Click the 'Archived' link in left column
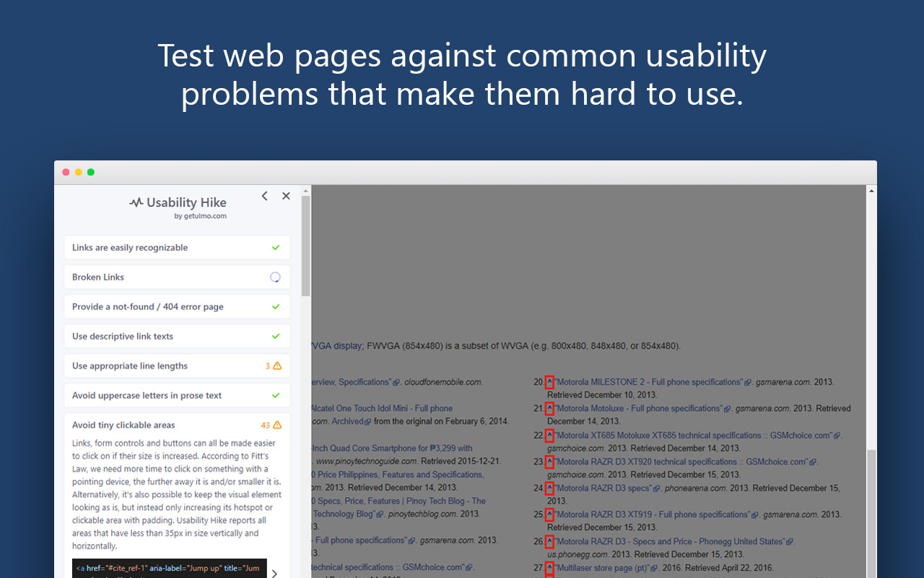This screenshot has width=924, height=578. pos(348,421)
